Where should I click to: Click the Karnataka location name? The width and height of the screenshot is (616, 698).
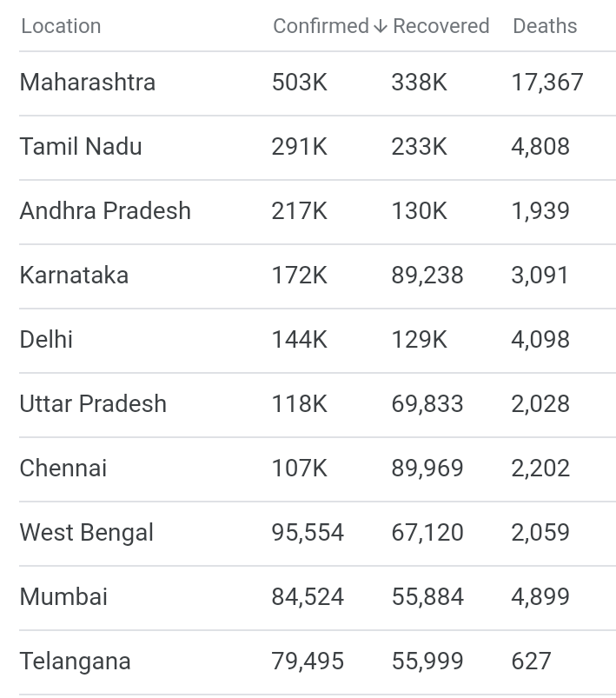coord(74,276)
